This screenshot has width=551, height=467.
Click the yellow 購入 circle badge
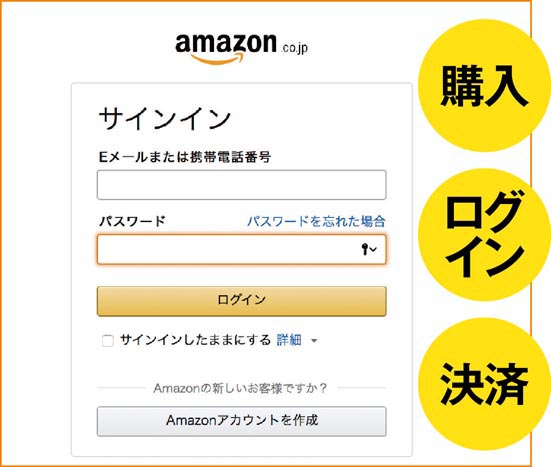[484, 85]
